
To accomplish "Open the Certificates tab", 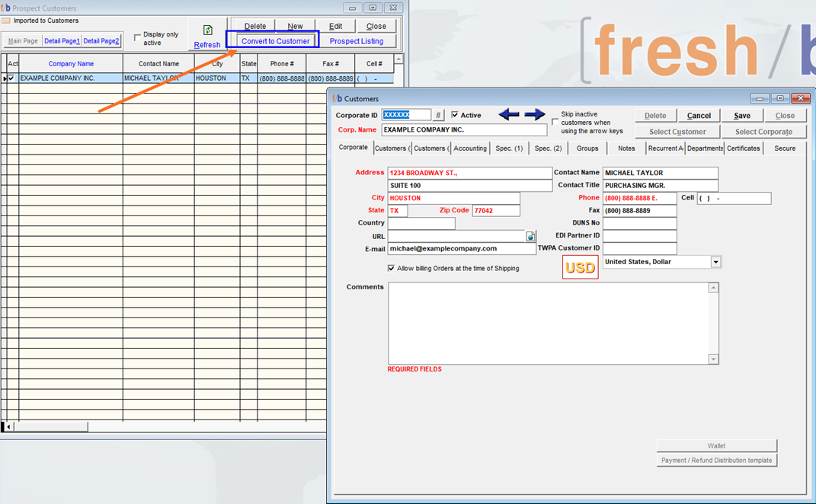I will [744, 148].
